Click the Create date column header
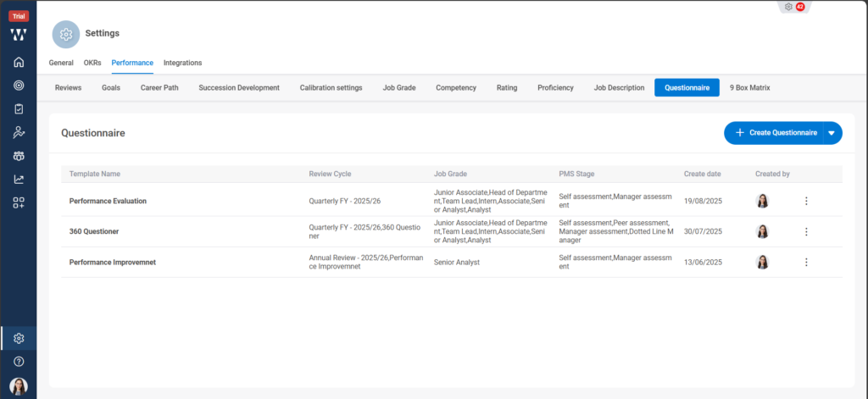 coord(703,174)
